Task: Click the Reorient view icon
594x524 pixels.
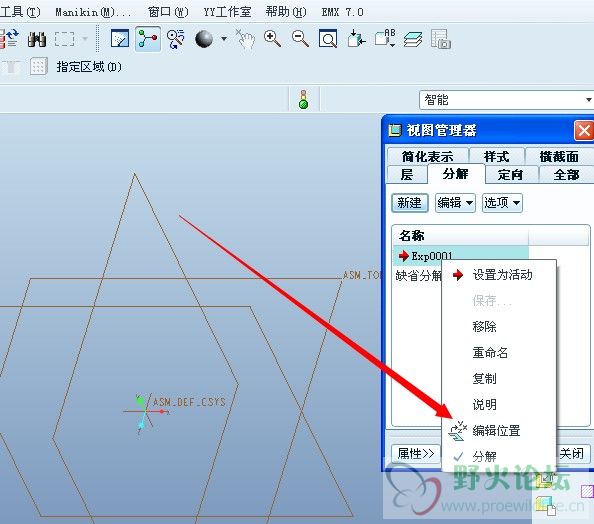Action: click(356, 39)
